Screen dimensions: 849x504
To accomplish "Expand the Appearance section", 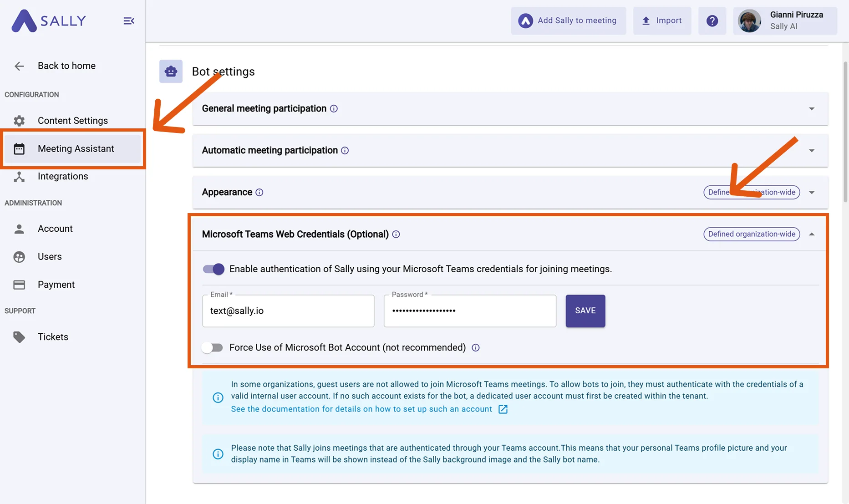I will click(812, 193).
